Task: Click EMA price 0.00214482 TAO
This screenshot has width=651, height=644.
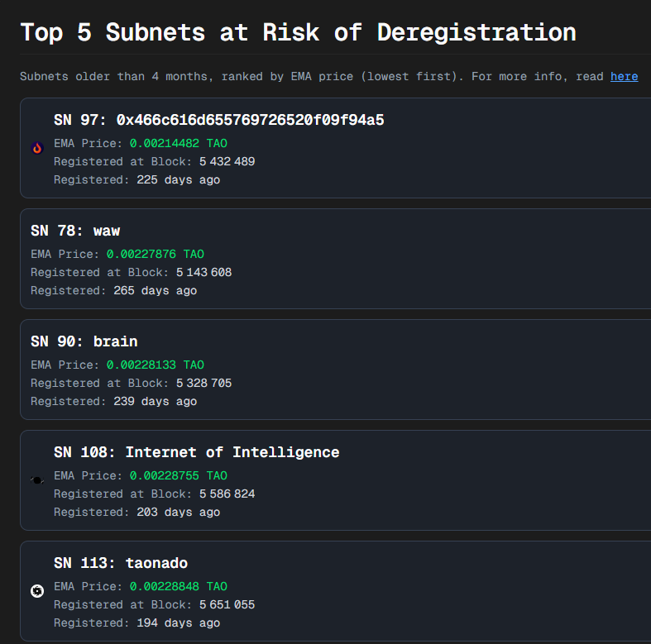Action: pos(178,144)
